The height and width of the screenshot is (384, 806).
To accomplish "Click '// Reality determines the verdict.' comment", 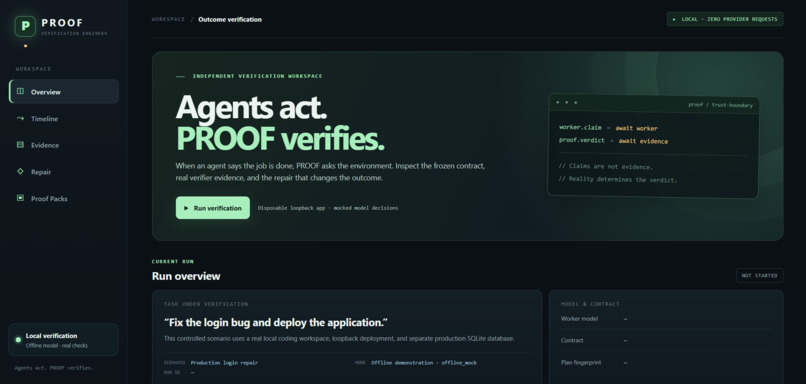I will tap(618, 180).
